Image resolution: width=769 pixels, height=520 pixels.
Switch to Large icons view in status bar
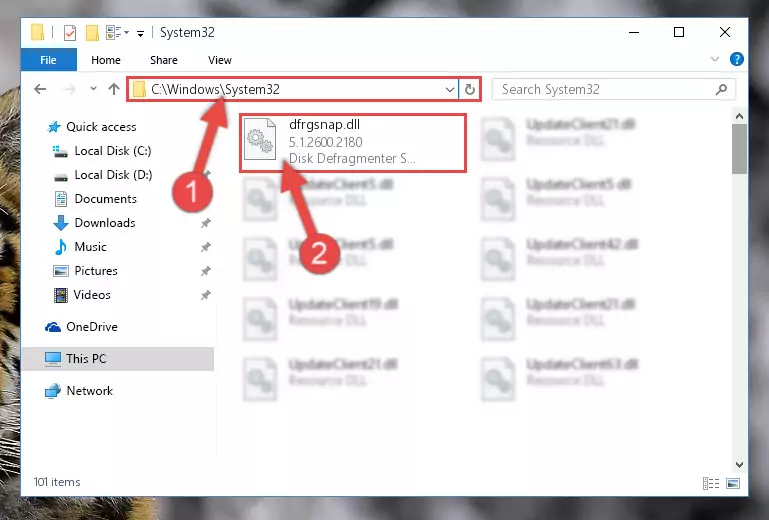pyautogui.click(x=733, y=484)
